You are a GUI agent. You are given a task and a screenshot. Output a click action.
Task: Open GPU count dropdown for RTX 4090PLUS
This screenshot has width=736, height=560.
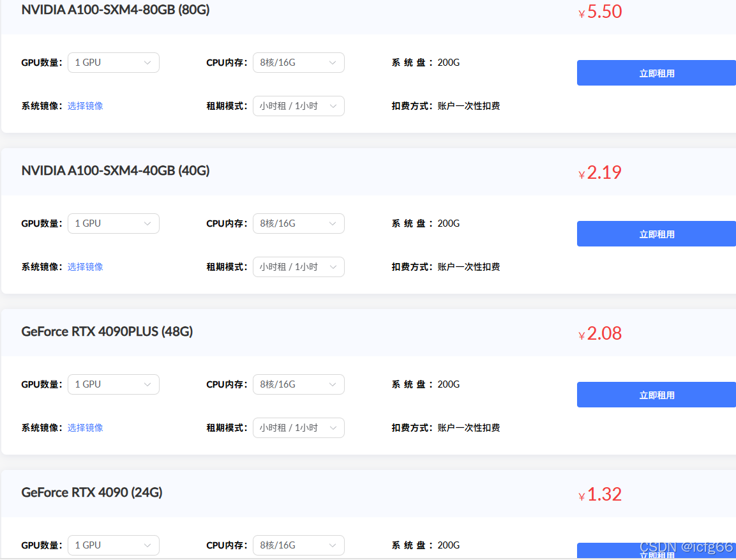coord(113,384)
